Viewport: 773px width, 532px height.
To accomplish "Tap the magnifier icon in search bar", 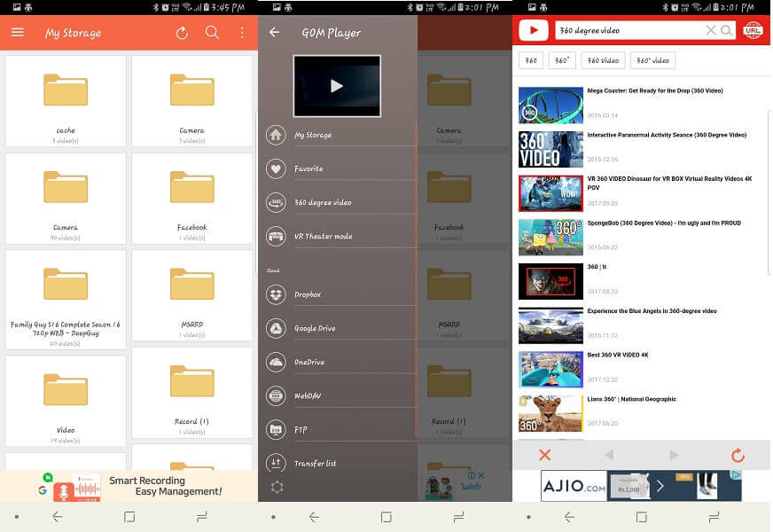I will coord(726,30).
